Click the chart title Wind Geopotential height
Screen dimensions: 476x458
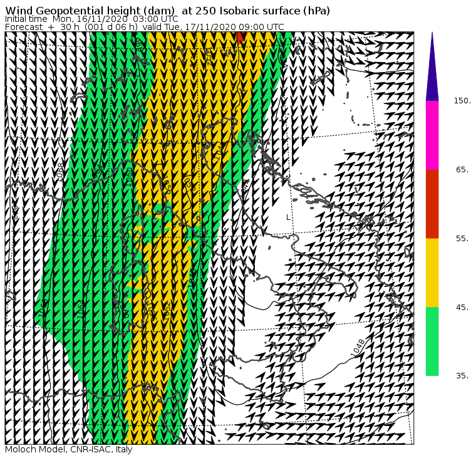pyautogui.click(x=167, y=11)
